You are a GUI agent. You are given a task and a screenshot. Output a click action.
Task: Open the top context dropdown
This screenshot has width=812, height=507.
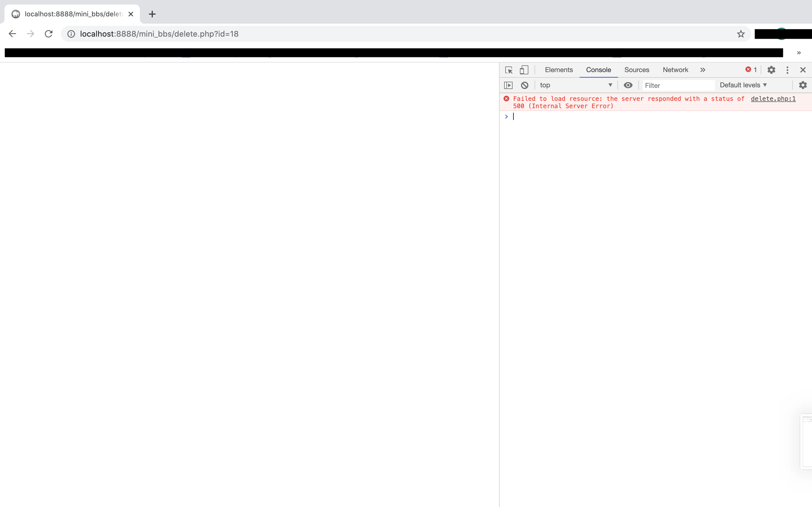click(575, 85)
